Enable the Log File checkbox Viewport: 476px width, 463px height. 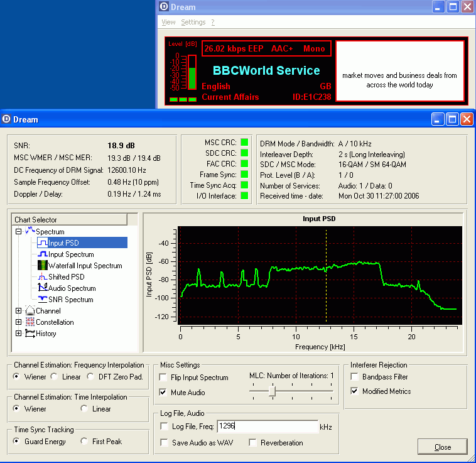click(x=165, y=427)
